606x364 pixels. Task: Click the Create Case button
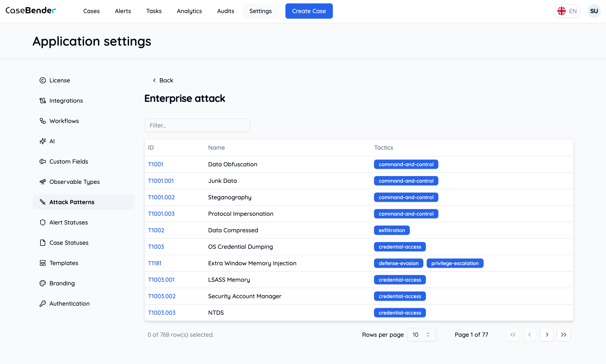coord(309,11)
